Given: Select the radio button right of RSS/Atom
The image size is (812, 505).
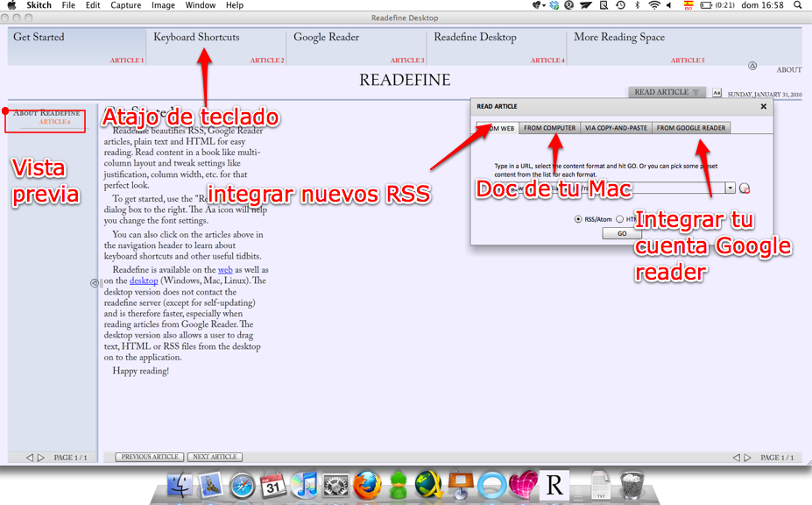Looking at the screenshot, I should click(619, 219).
